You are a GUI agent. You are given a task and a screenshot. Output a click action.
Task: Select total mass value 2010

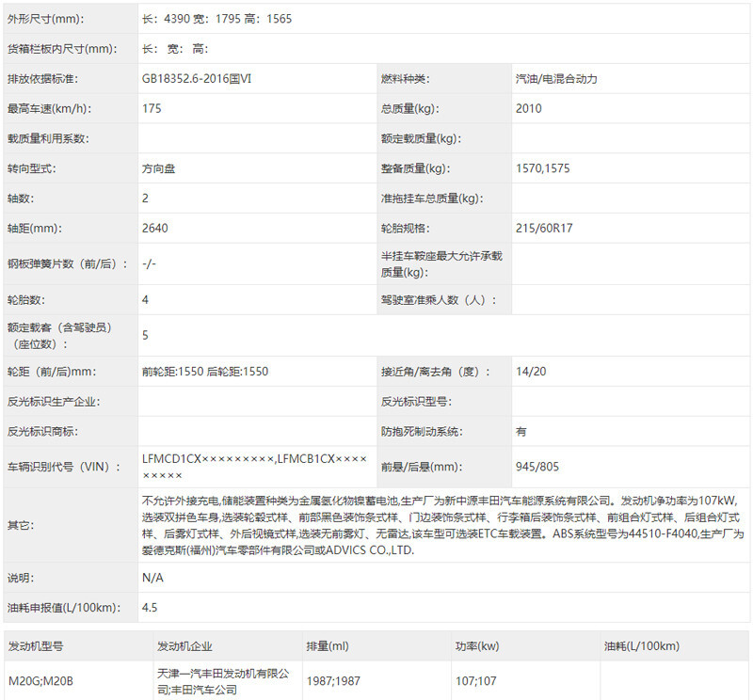click(528, 108)
